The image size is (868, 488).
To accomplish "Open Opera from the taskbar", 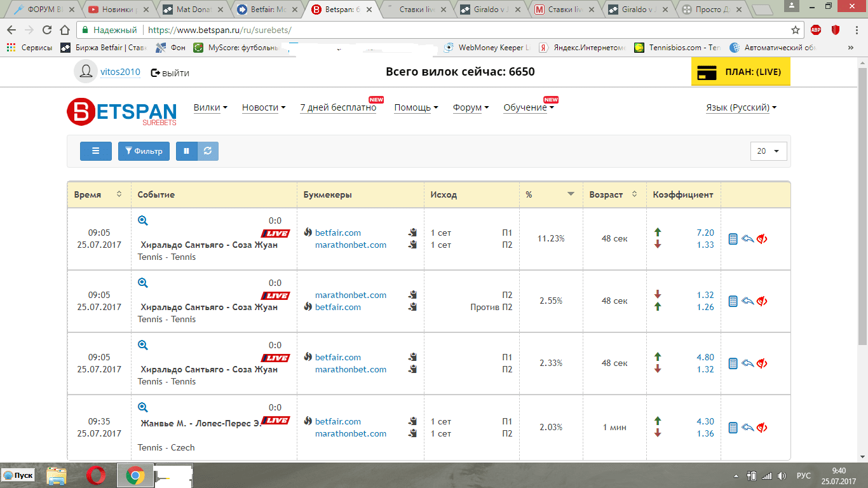I will [97, 475].
